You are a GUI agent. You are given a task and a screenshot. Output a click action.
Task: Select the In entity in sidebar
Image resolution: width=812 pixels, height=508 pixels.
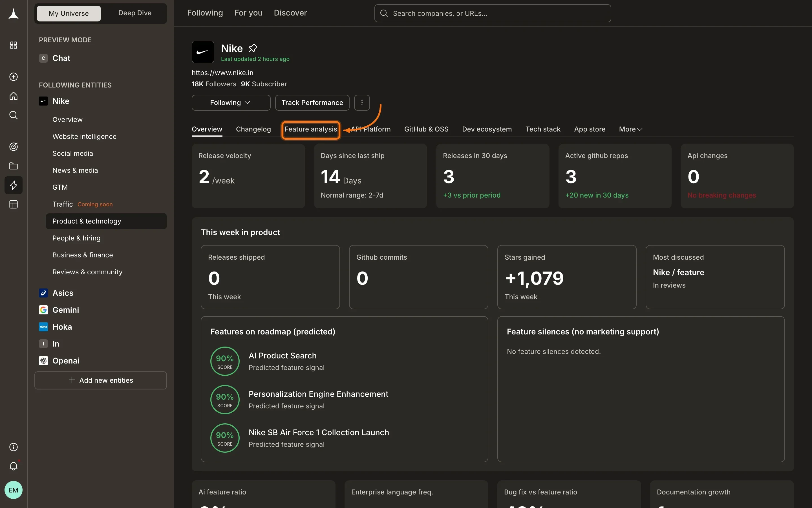point(56,344)
